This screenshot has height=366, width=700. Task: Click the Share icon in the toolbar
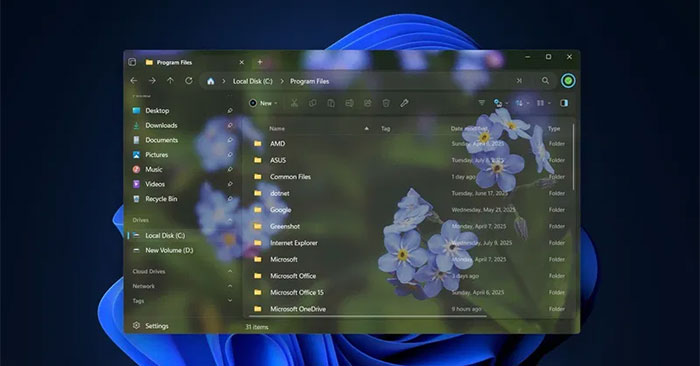point(367,103)
